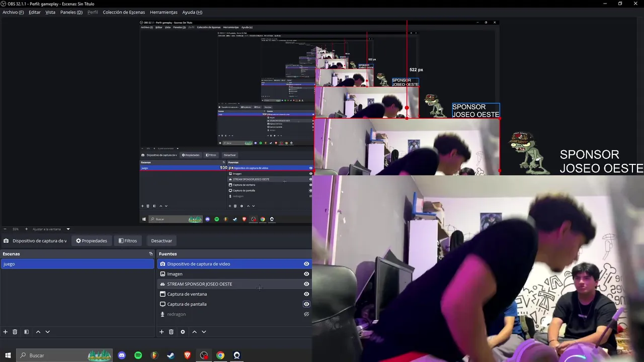Click the camera icon in source toolbar
The image size is (644, 362).
click(x=6, y=241)
